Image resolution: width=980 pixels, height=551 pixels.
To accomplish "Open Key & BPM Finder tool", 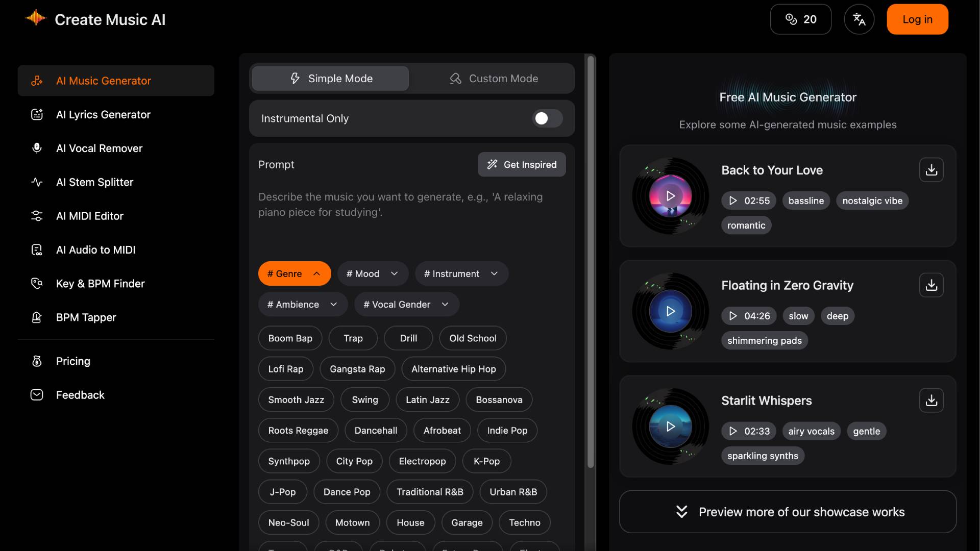I will point(100,284).
